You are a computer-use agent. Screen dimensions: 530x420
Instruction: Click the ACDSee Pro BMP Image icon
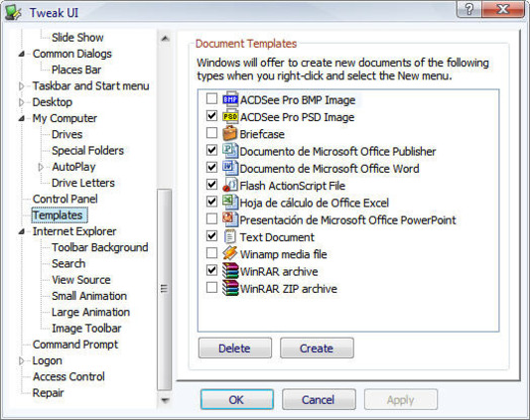(230, 99)
